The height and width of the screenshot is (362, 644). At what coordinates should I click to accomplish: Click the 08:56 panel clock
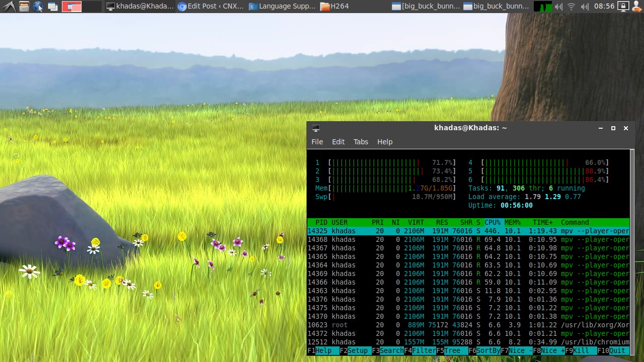click(x=604, y=7)
